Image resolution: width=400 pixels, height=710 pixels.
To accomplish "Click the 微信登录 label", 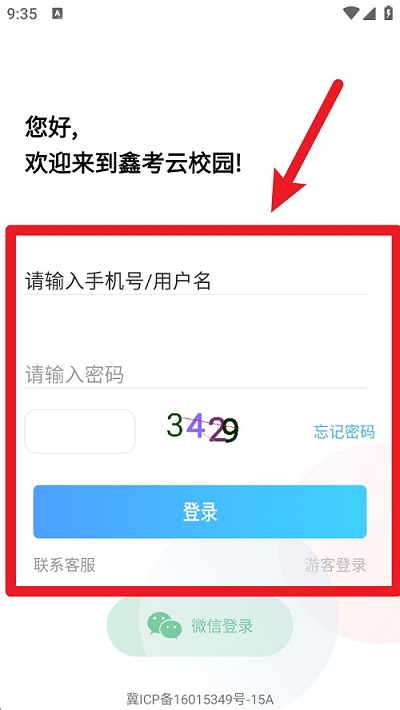I will point(222,626).
